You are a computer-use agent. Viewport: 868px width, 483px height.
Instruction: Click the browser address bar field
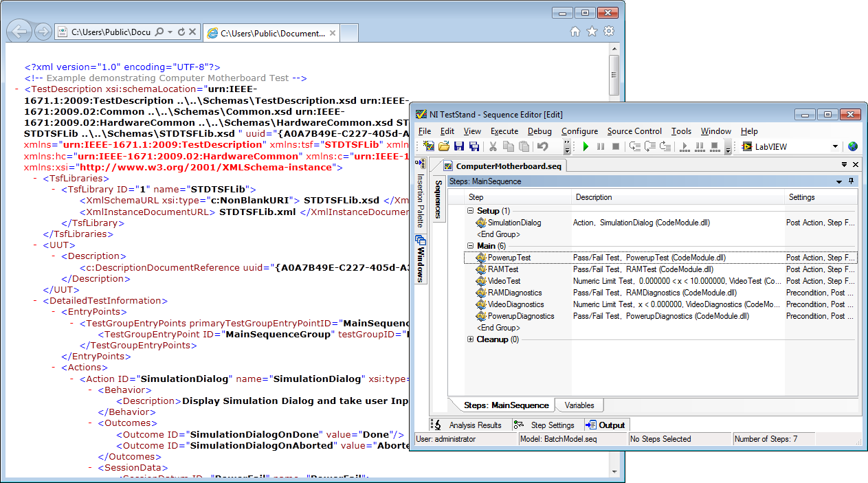click(x=110, y=32)
